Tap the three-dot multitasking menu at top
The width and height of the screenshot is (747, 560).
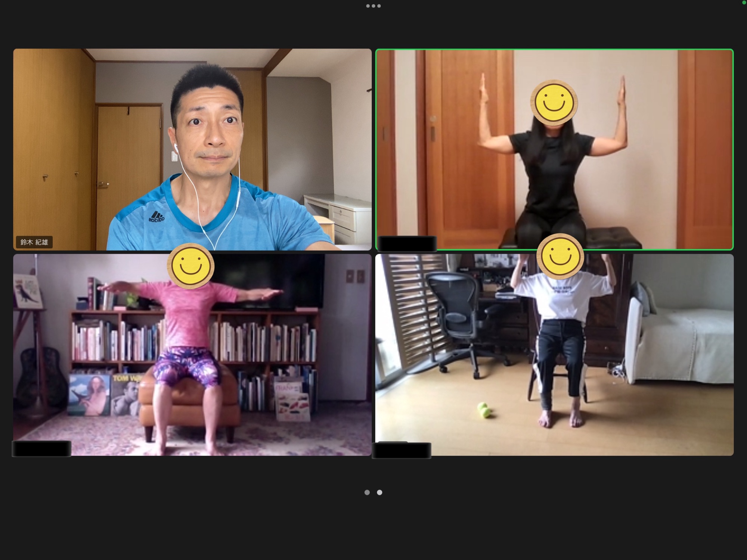click(373, 6)
